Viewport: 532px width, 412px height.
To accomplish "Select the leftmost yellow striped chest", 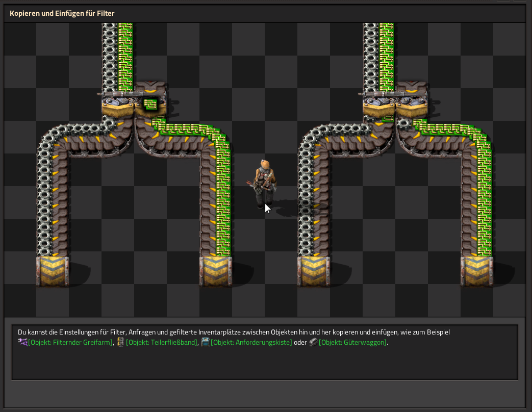I will [53, 271].
